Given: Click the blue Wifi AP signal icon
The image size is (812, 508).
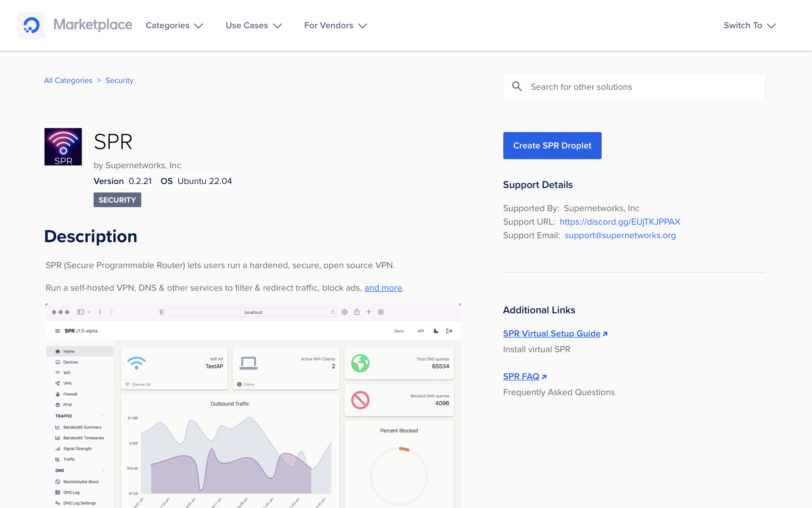Looking at the screenshot, I should coord(136,363).
